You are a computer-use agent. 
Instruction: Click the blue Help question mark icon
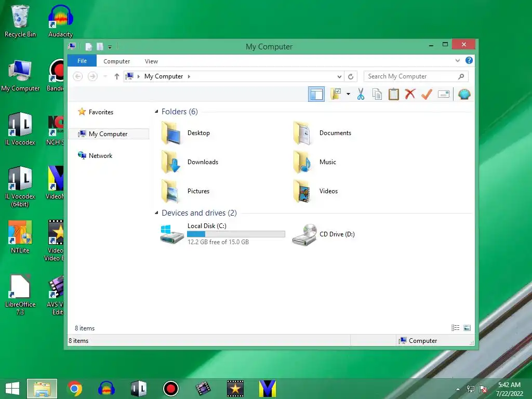(469, 60)
